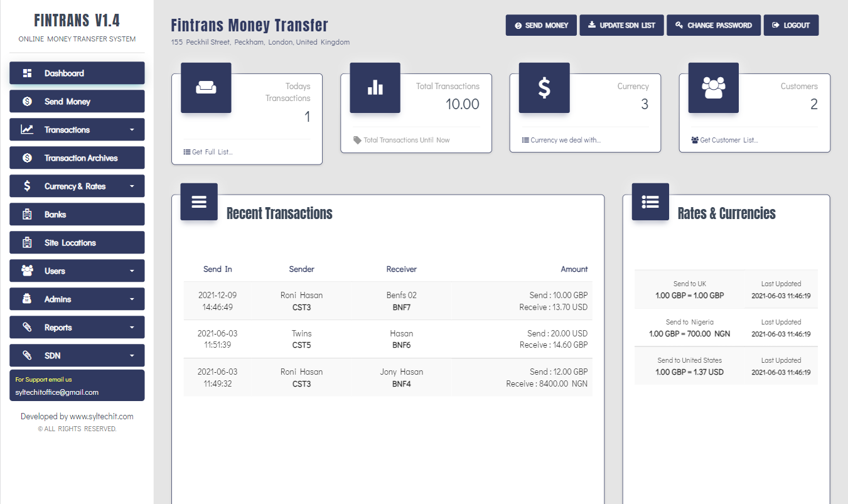
Task: Expand the Transactions sidebar menu arrow
Action: [x=132, y=130]
